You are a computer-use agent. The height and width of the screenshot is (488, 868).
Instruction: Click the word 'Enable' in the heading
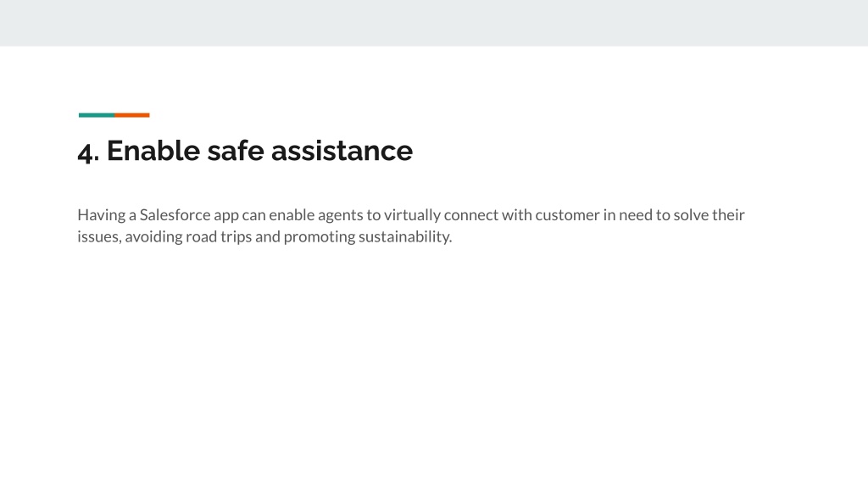[153, 151]
